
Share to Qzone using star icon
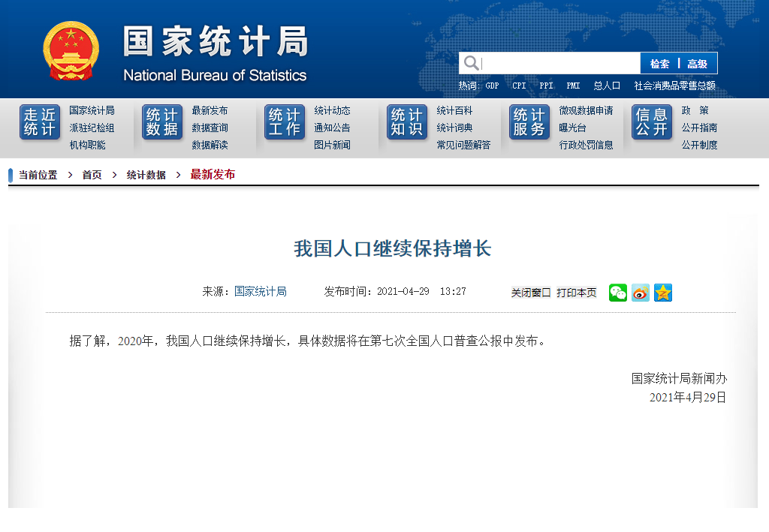(x=662, y=293)
